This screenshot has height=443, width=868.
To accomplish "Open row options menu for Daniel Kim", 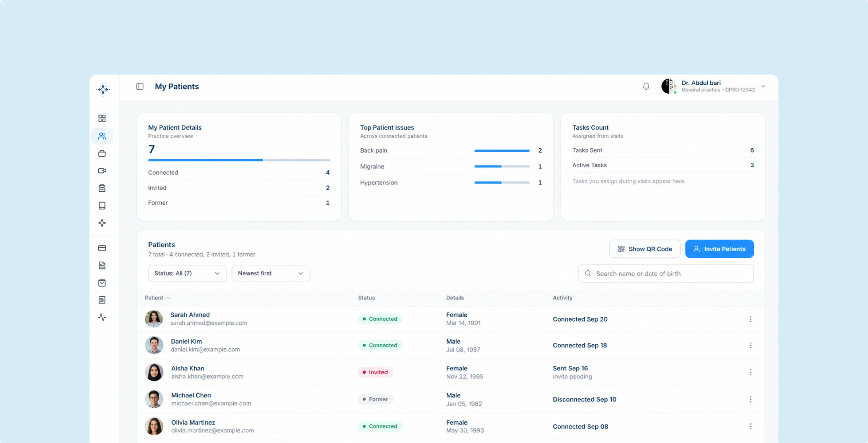I will [750, 345].
